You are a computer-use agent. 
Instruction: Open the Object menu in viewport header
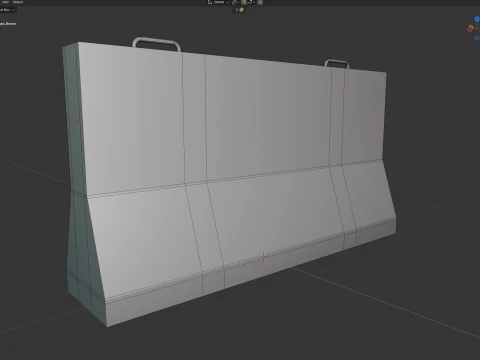tap(18, 2)
